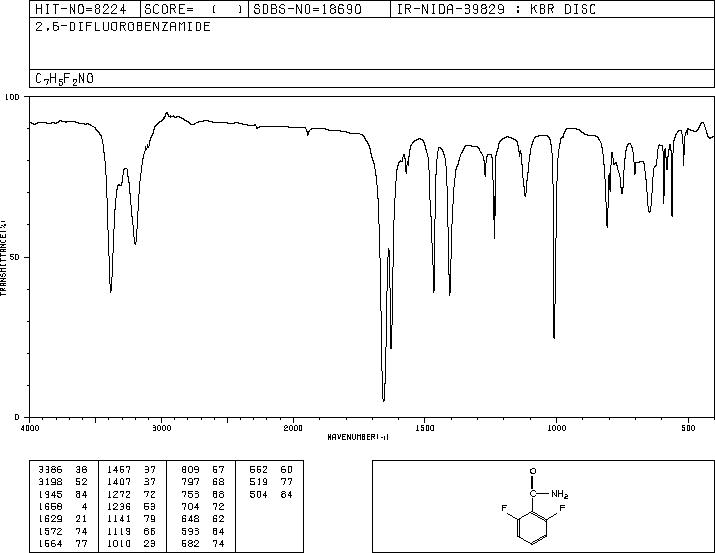Click the 1945 peak table entry
The height and width of the screenshot is (553, 715).
tap(63, 495)
